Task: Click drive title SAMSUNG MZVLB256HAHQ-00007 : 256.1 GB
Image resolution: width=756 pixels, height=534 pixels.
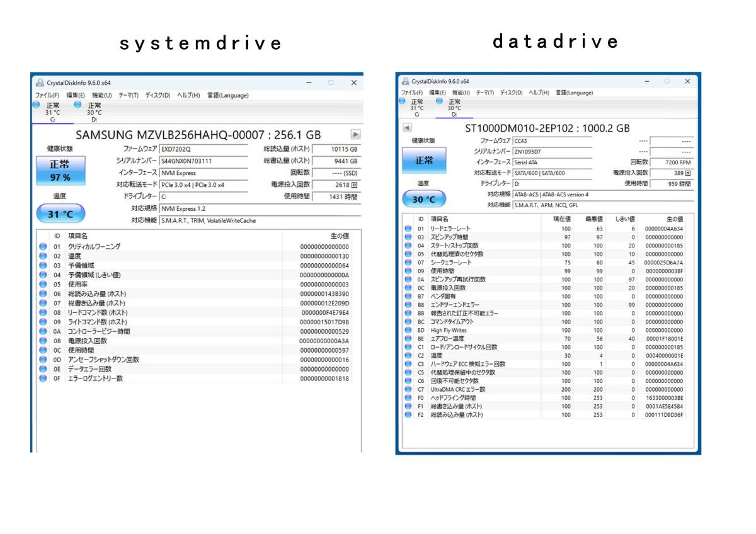Action: pos(198,135)
